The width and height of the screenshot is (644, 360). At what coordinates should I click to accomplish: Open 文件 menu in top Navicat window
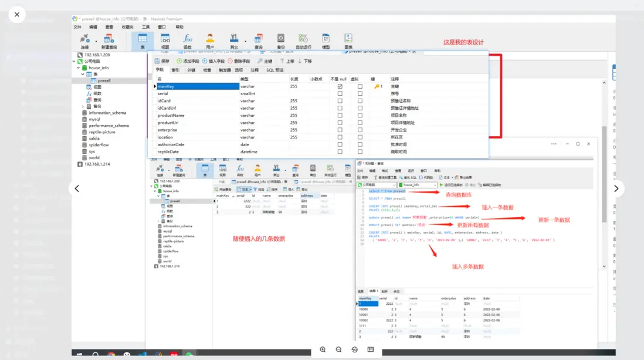pos(77,27)
